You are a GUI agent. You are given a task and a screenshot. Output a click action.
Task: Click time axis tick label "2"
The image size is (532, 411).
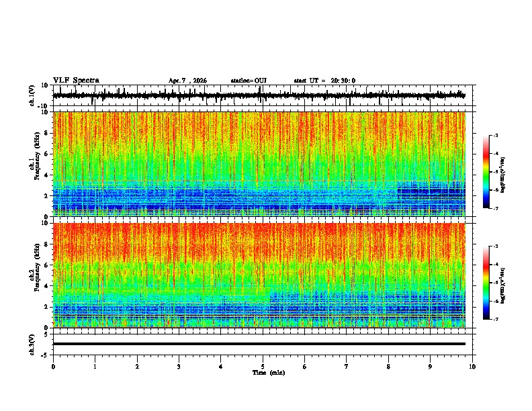(137, 367)
